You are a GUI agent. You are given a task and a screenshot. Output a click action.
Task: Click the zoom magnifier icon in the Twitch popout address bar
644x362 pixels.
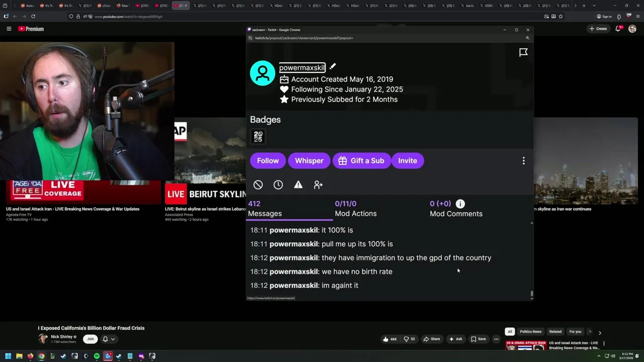pos(527,38)
